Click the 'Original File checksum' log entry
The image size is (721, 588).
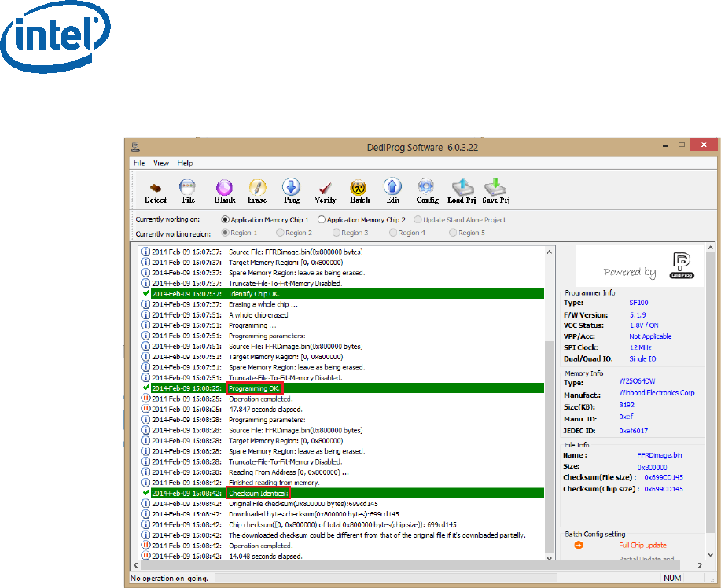click(303, 503)
